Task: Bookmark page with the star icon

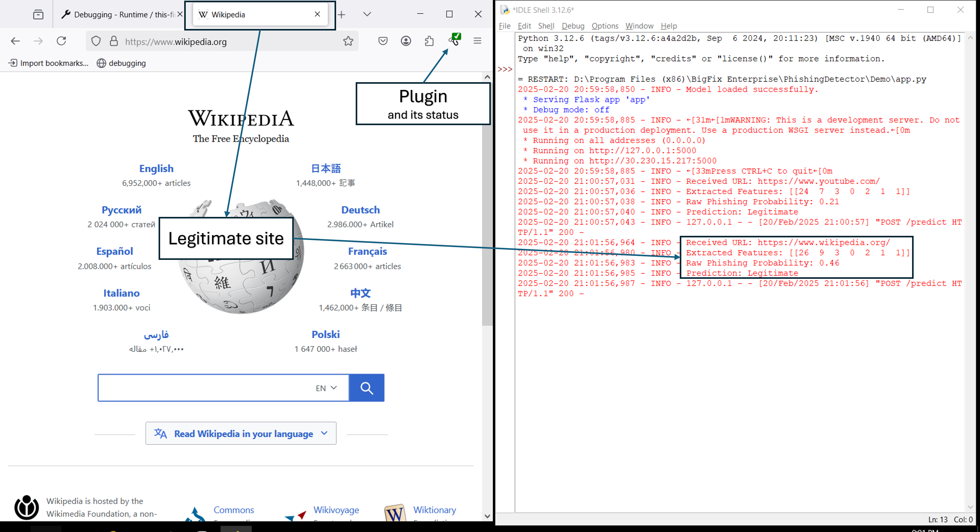Action: [348, 41]
